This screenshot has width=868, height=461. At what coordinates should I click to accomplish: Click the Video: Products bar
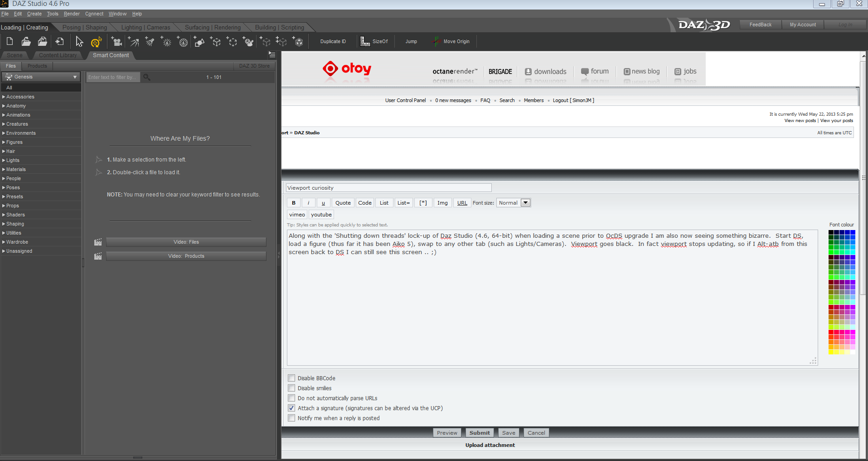186,256
